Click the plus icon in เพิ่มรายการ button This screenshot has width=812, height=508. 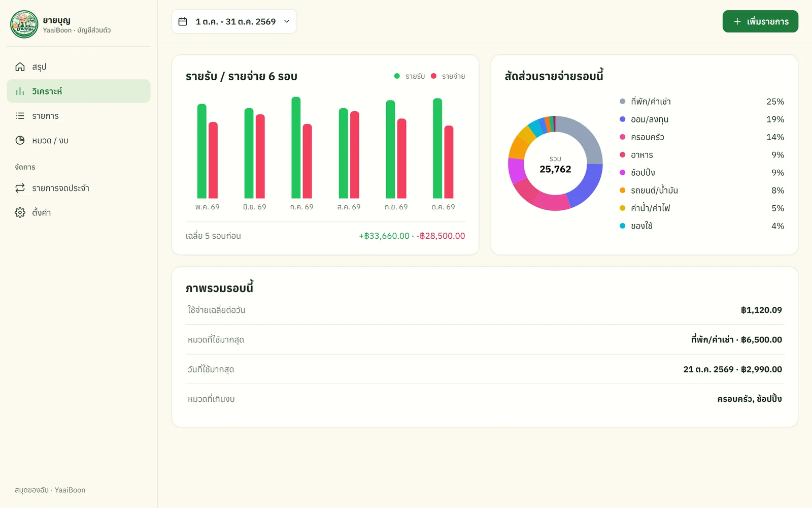click(x=737, y=21)
